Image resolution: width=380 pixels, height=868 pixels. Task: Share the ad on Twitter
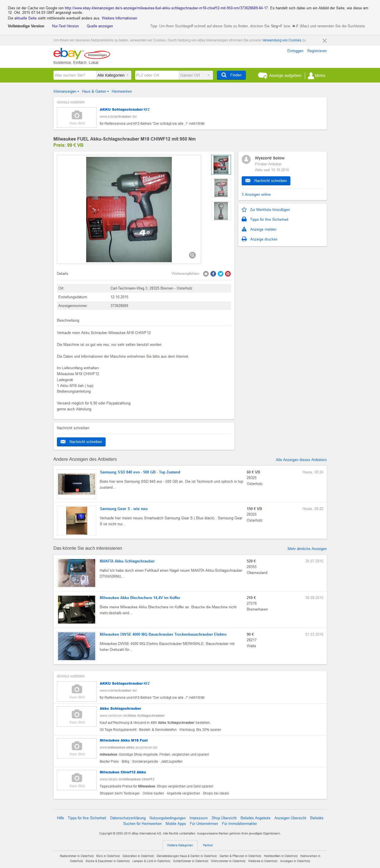pyautogui.click(x=221, y=274)
